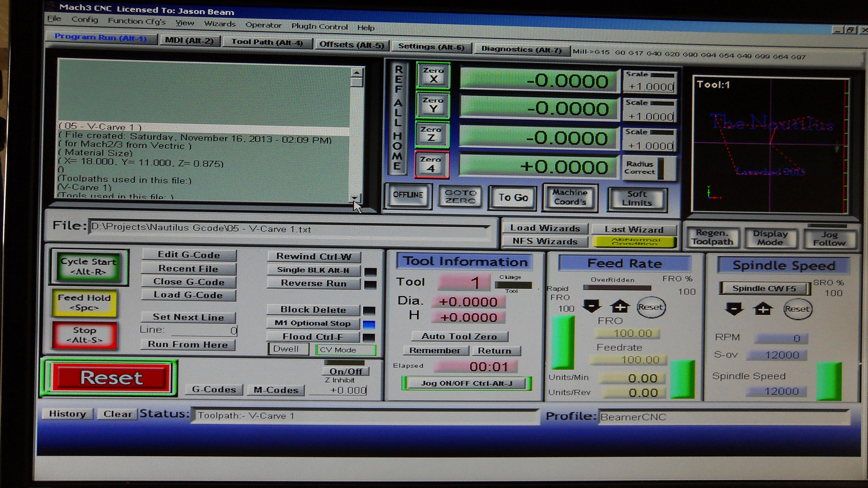Open the Operator menu

263,25
